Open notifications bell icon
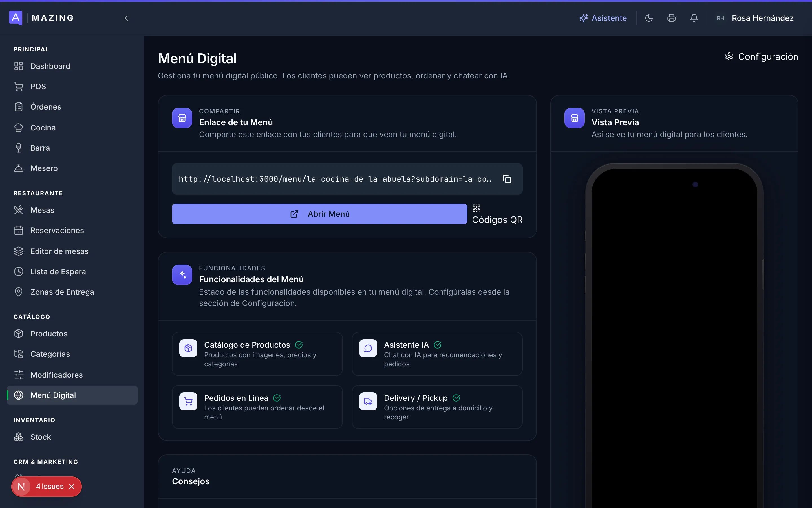This screenshot has height=508, width=812. tap(694, 18)
